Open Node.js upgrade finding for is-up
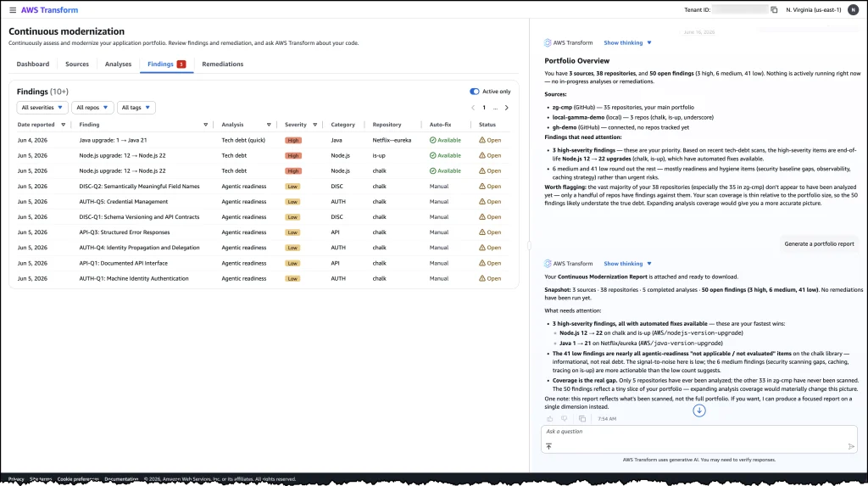The image size is (868, 486). pyautogui.click(x=122, y=156)
